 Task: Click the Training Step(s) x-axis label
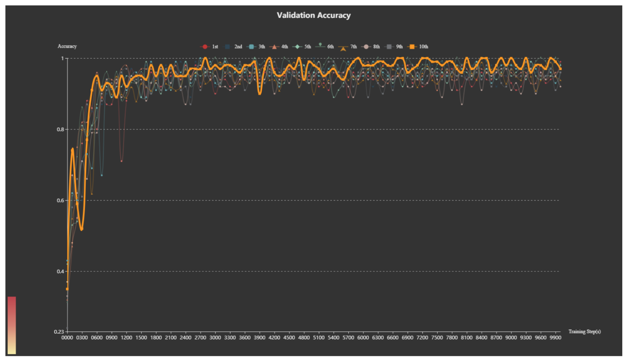(584, 332)
